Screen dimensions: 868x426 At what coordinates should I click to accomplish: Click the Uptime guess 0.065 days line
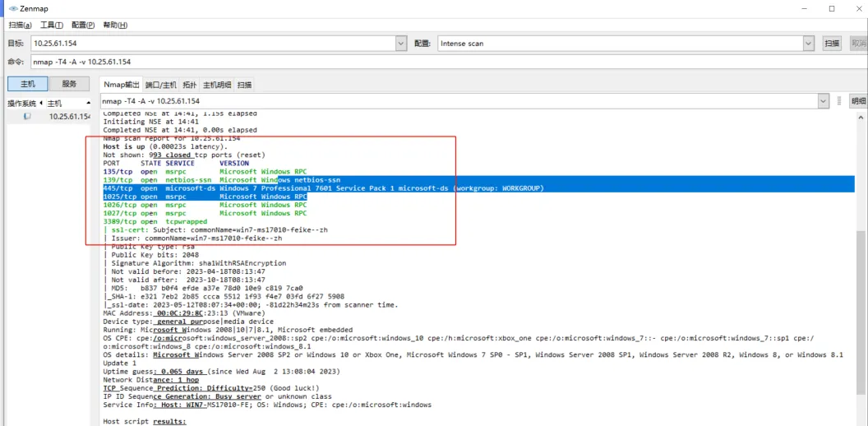point(221,371)
